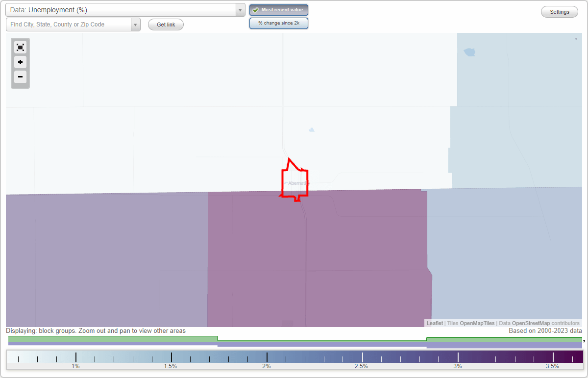588x378 pixels.
Task: Select Most recent value option
Action: tap(279, 10)
